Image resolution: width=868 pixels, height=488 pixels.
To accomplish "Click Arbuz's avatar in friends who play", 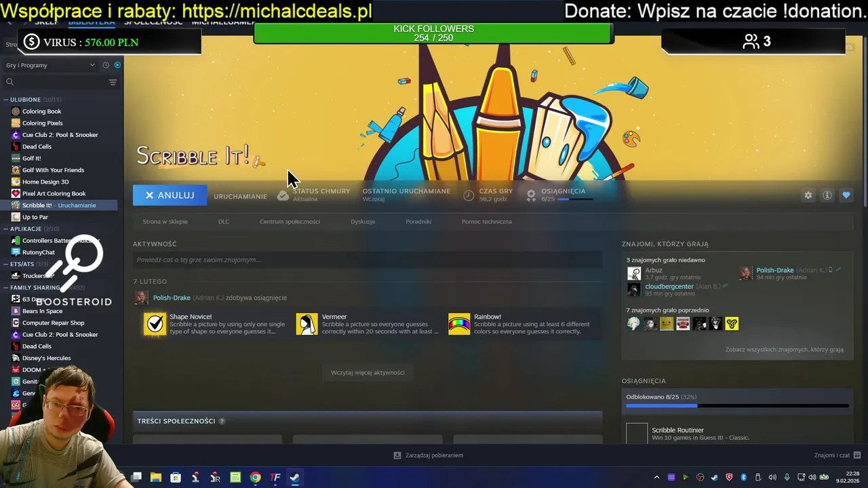I will (x=634, y=273).
